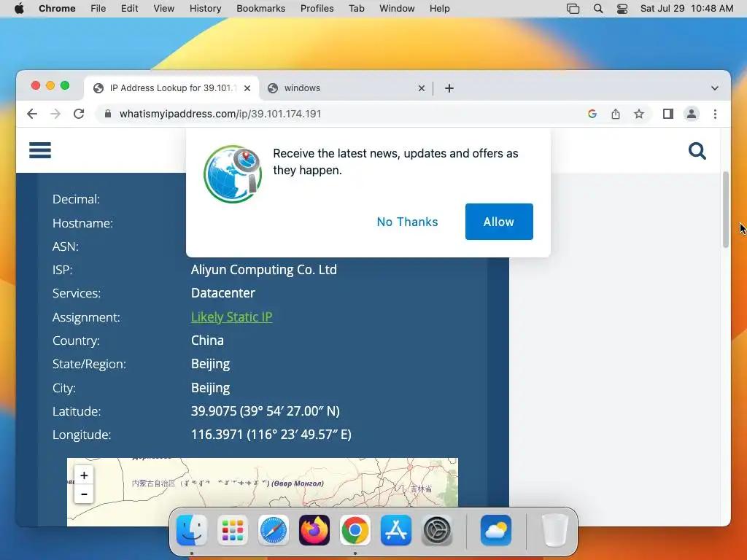Go forward in browser history

[55, 114]
